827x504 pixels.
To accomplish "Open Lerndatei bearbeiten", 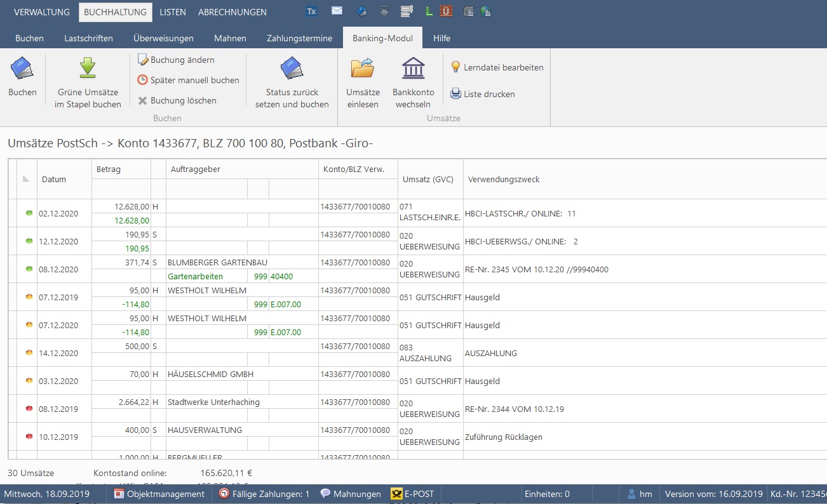I will point(497,67).
